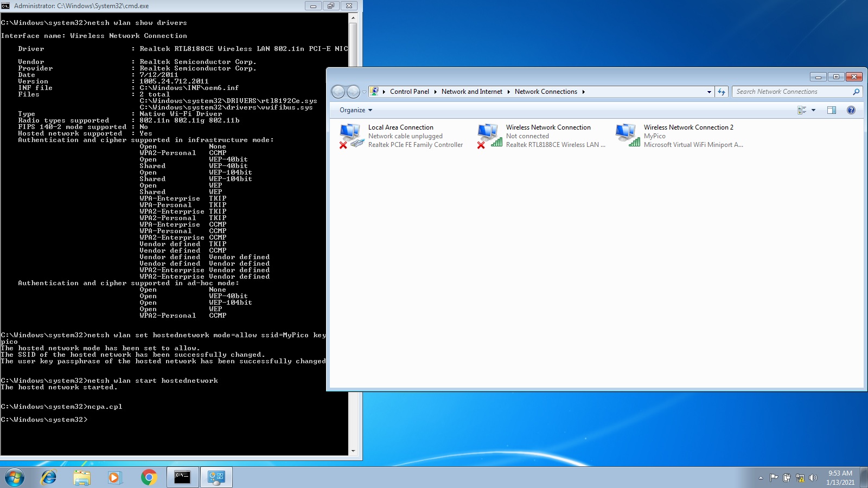Navigate to Network and Internet breadcrumb item
868x488 pixels.
pyautogui.click(x=471, y=91)
